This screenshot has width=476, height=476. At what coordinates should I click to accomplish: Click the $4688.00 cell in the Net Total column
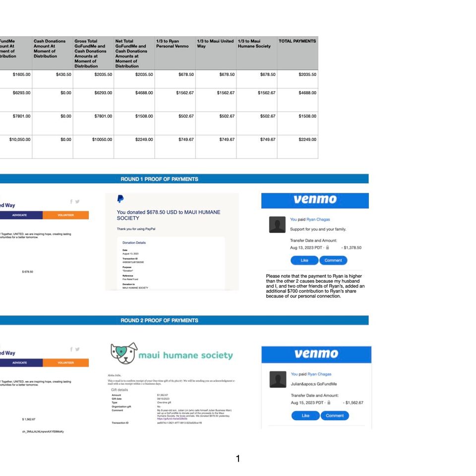click(x=134, y=100)
